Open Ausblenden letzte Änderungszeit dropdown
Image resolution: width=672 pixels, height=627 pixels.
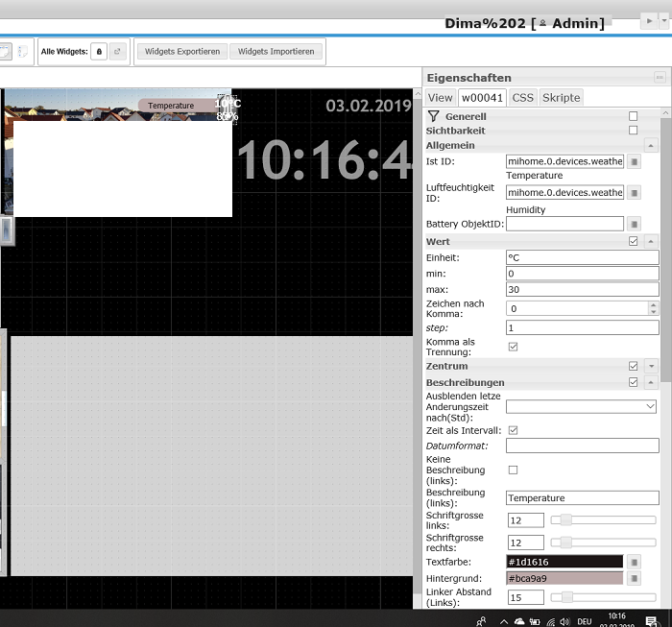(581, 406)
